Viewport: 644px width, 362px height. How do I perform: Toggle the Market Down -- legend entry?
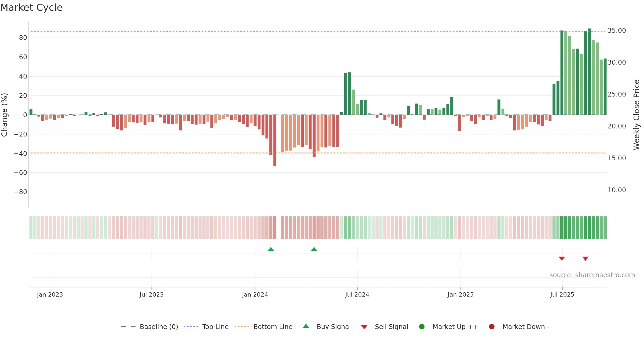tap(520, 327)
